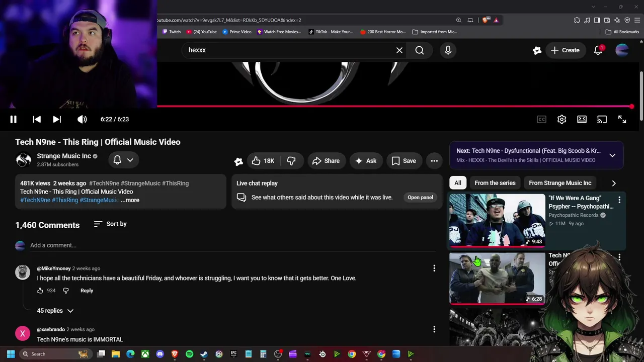Image resolution: width=644 pixels, height=362 pixels.
Task: Open the video player settings gear
Action: click(x=561, y=119)
